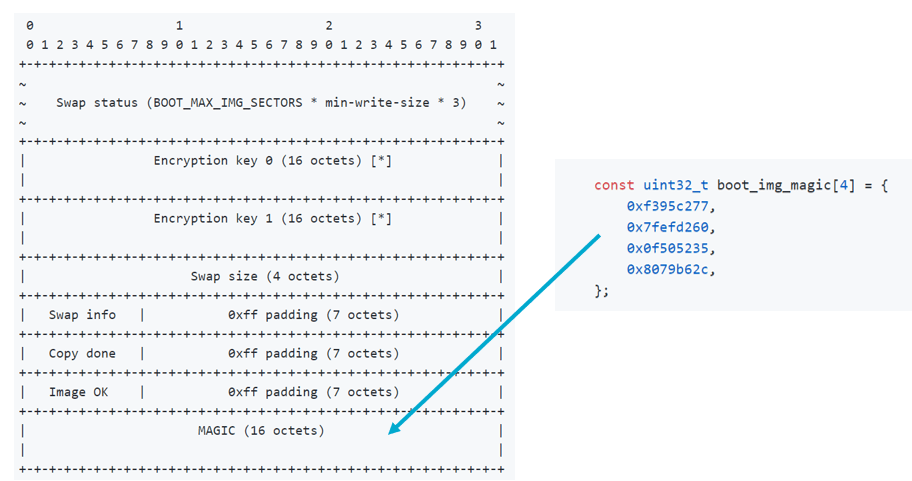Viewport: 912px width, 481px height.
Task: Click the Swap info cell
Action: point(82,315)
